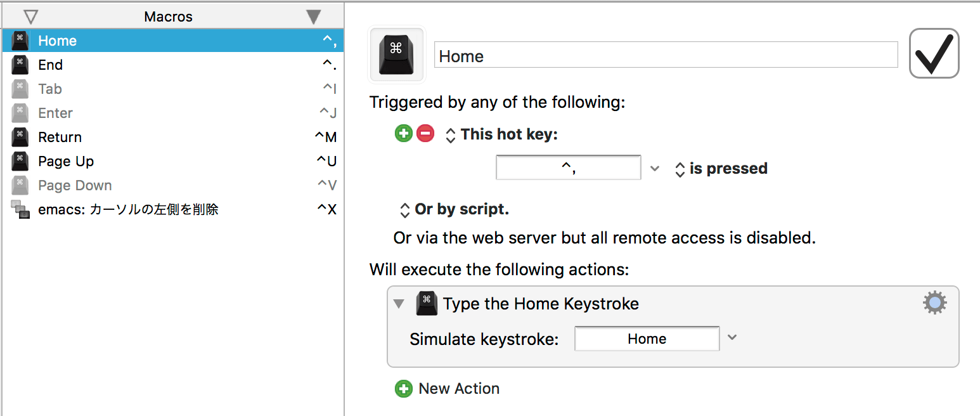
Task: Open the action gear menu
Action: point(935,303)
